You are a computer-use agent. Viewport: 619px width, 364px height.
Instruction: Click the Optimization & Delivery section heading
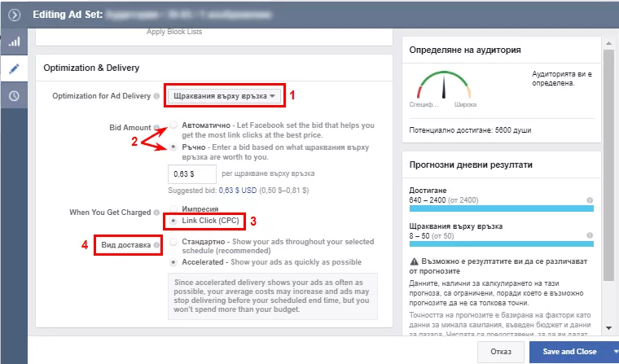[x=91, y=68]
